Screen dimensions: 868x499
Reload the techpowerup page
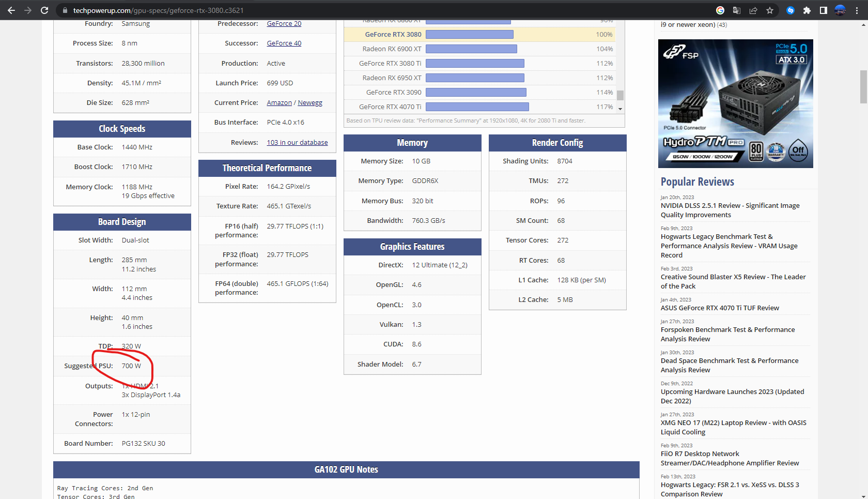44,10
